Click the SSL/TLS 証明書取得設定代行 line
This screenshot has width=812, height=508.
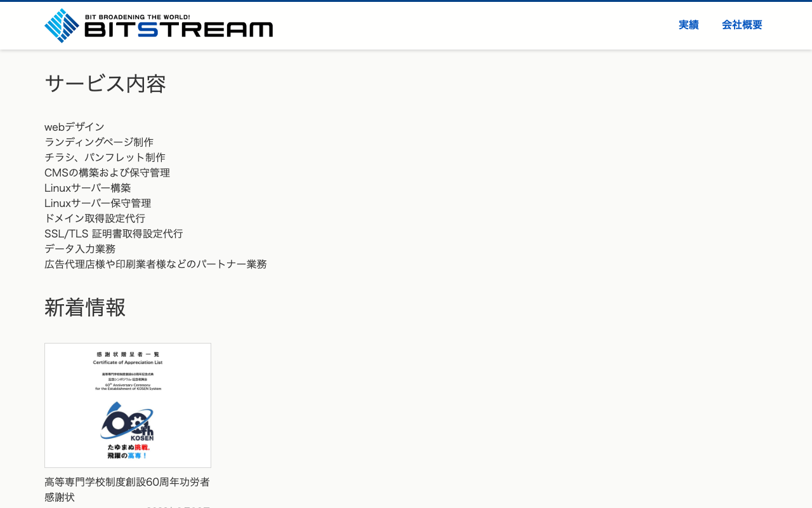click(x=114, y=234)
